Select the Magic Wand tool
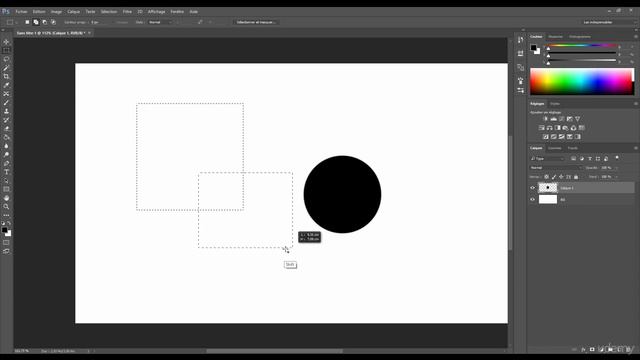 click(6, 68)
